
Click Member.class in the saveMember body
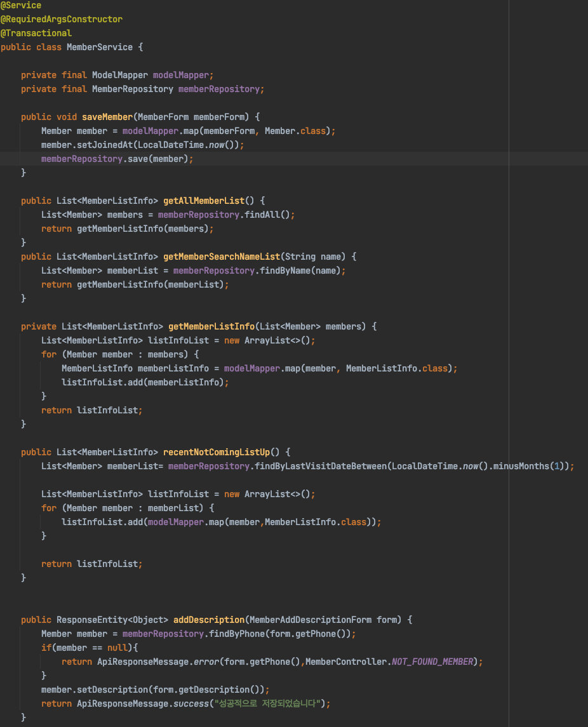tap(295, 131)
